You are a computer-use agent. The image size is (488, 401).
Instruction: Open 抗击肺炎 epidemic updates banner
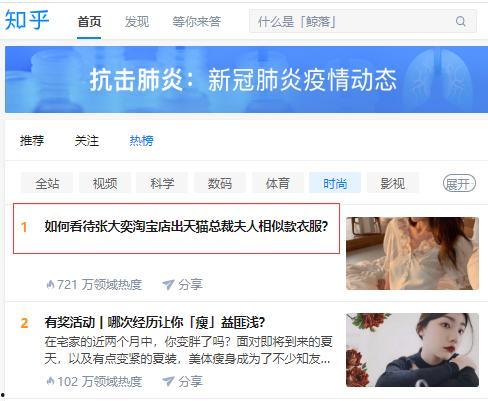pyautogui.click(x=246, y=79)
